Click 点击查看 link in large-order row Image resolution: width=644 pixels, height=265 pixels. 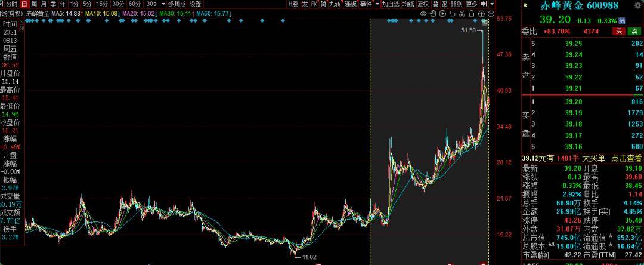626,158
